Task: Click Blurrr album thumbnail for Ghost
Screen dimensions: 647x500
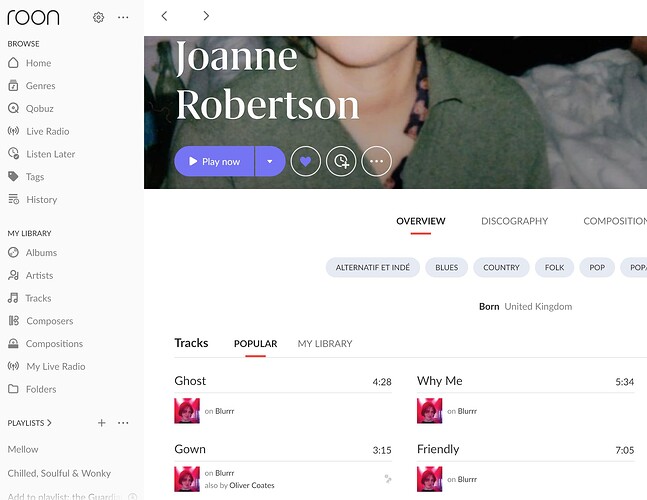Action: click(x=187, y=410)
